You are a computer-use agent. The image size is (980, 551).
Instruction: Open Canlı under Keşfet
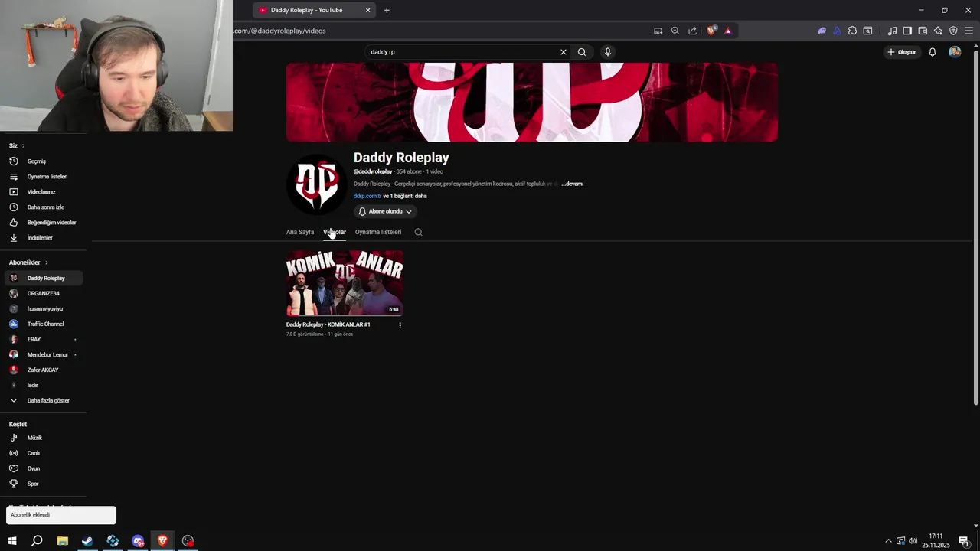point(43,453)
